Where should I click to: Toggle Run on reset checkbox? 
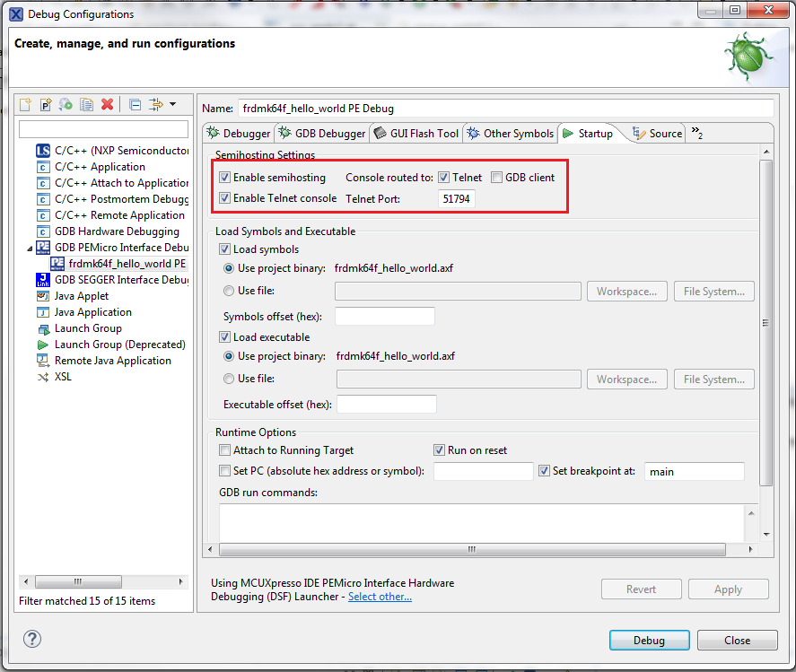coord(439,450)
